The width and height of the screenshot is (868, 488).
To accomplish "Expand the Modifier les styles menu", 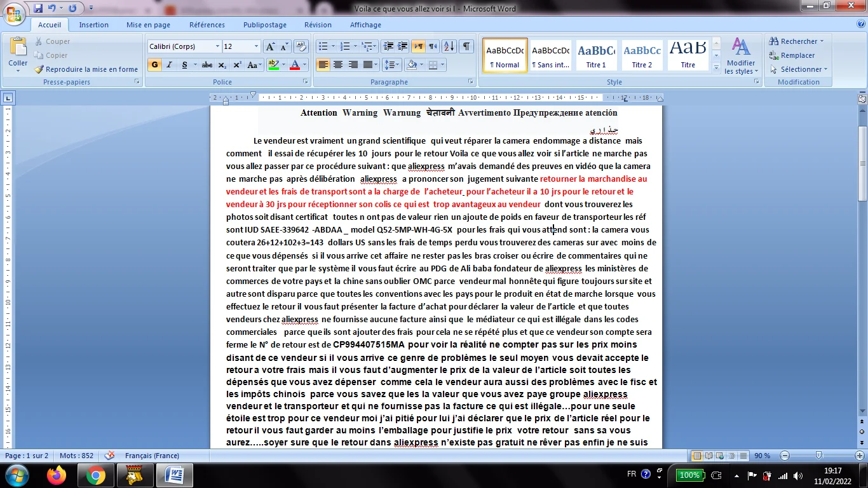I will point(740,55).
